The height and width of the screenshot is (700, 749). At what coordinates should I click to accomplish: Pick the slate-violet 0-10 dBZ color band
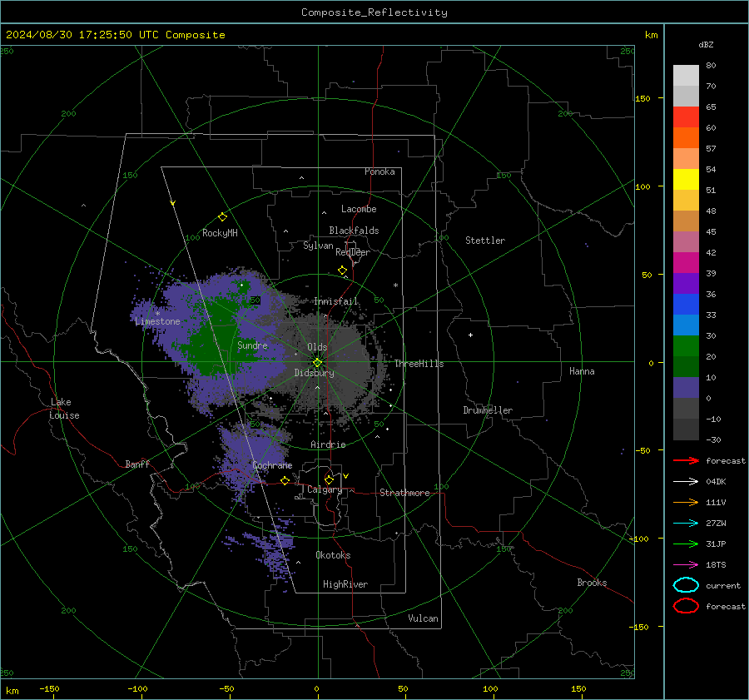pos(686,388)
